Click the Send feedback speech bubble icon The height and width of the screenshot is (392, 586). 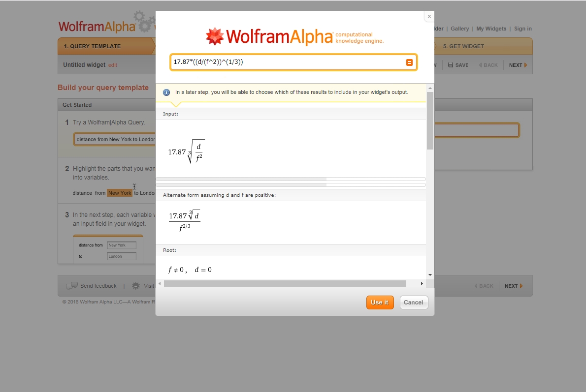click(71, 286)
